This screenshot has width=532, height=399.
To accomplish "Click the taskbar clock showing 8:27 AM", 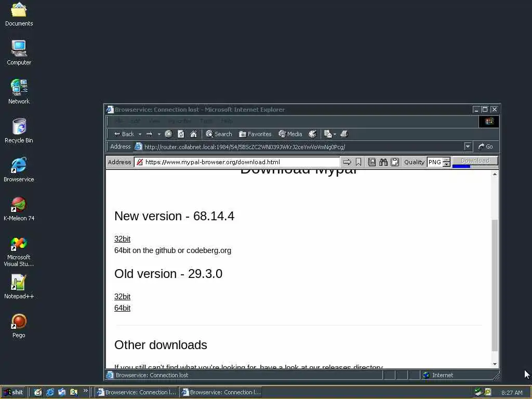I will coord(512,393).
